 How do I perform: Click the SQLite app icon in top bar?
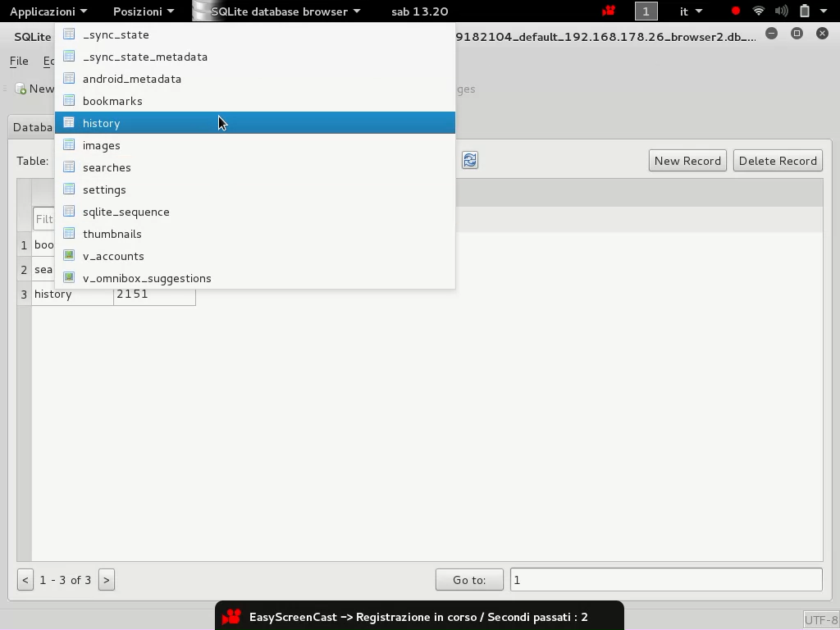pos(201,11)
